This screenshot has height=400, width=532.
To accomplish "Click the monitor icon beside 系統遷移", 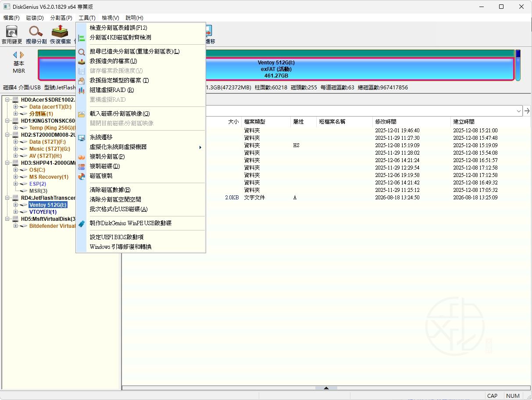I will [x=82, y=138].
